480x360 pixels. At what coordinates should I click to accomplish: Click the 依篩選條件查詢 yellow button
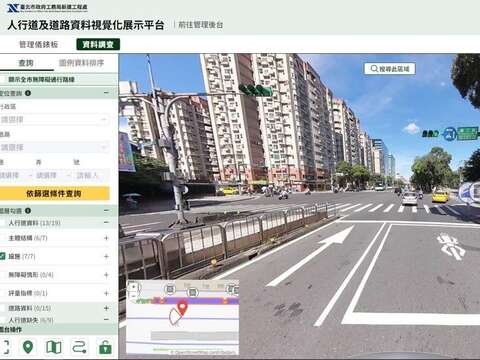click(54, 193)
